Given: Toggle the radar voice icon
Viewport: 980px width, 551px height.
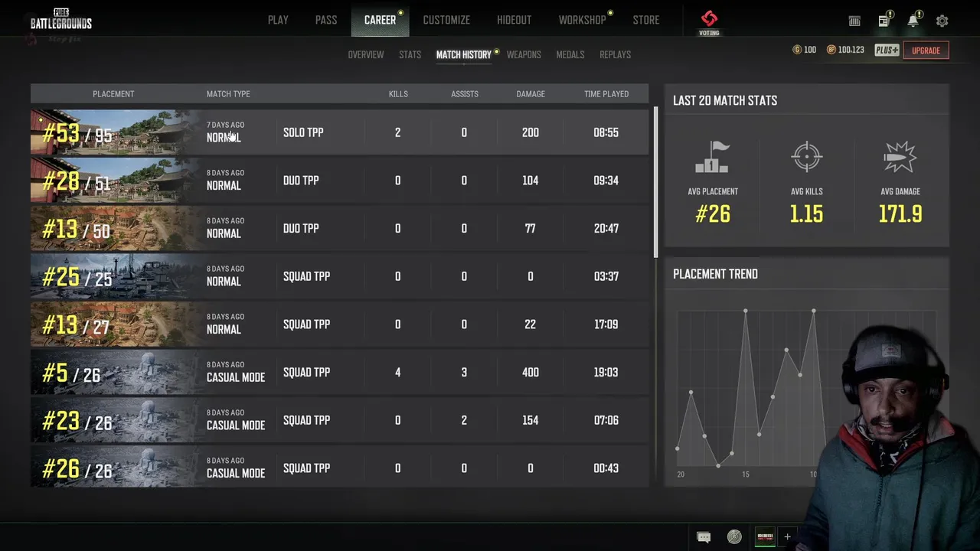Looking at the screenshot, I should 734,537.
